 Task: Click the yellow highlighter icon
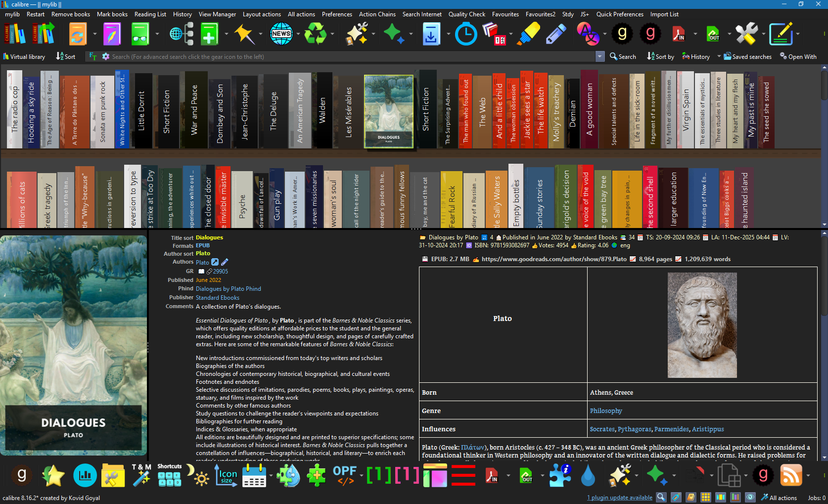tap(528, 34)
